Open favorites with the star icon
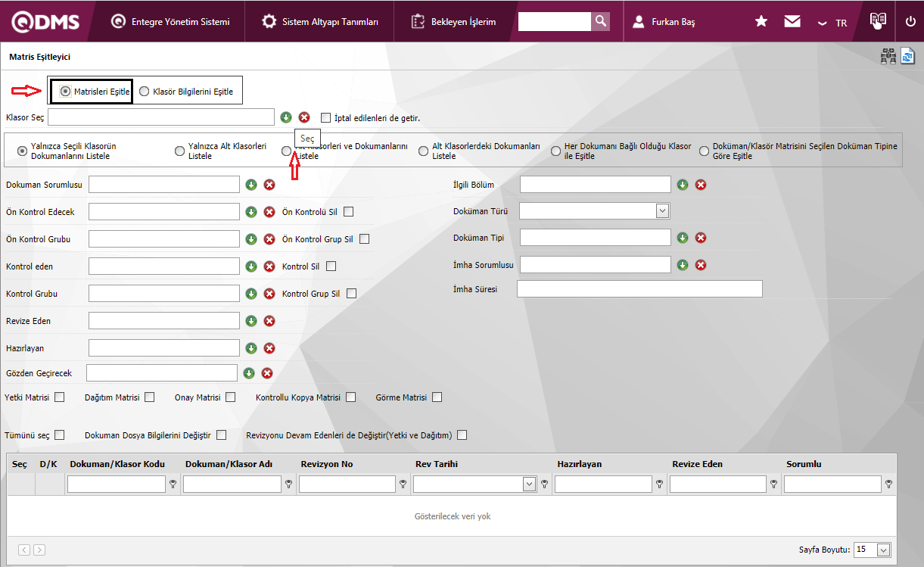Image resolution: width=924 pixels, height=567 pixels. point(761,22)
